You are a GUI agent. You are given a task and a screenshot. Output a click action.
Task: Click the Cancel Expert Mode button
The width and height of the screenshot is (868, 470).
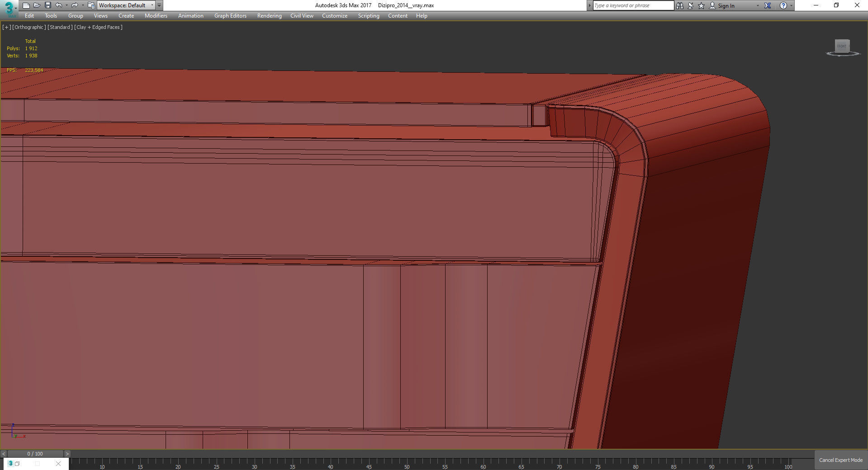click(x=841, y=460)
